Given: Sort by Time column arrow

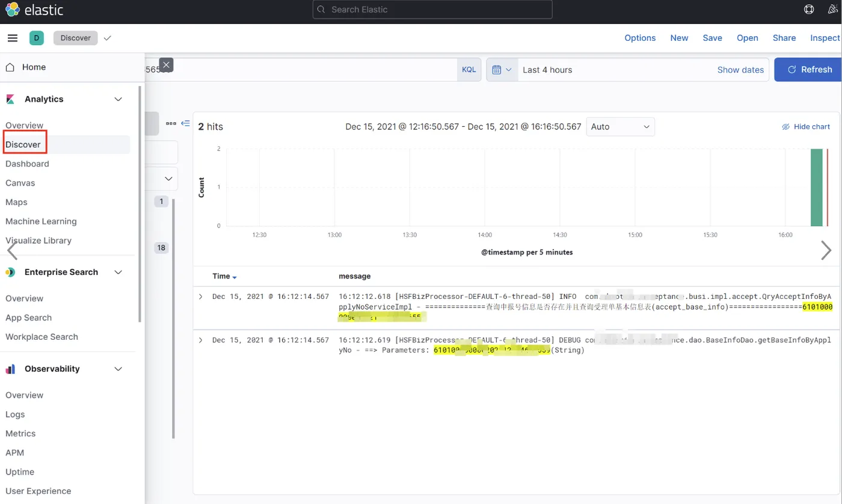Looking at the screenshot, I should 235,277.
